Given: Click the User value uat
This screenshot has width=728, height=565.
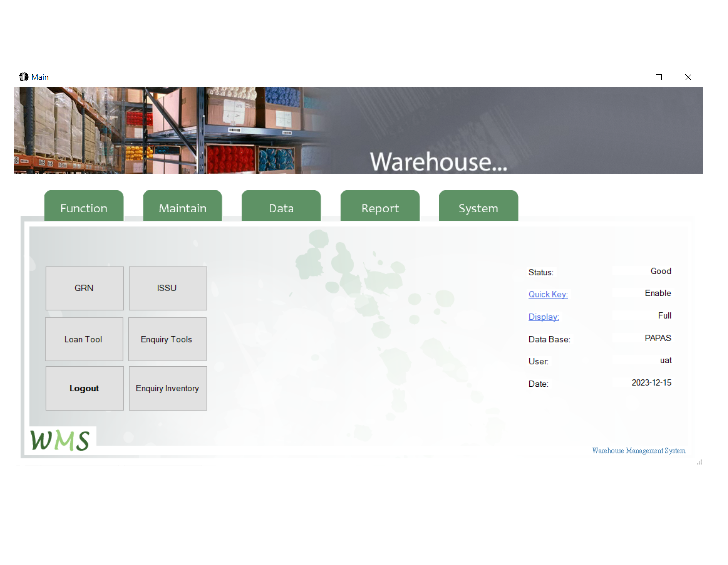Looking at the screenshot, I should click(665, 360).
